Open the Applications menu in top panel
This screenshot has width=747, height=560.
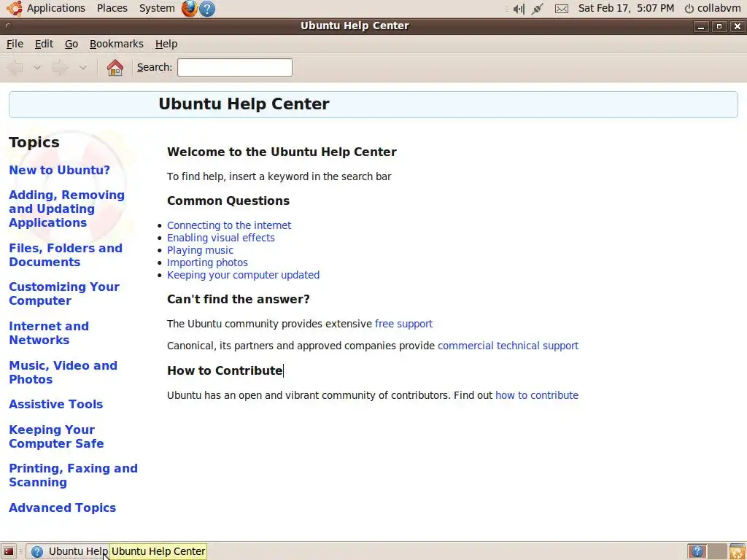pos(55,8)
